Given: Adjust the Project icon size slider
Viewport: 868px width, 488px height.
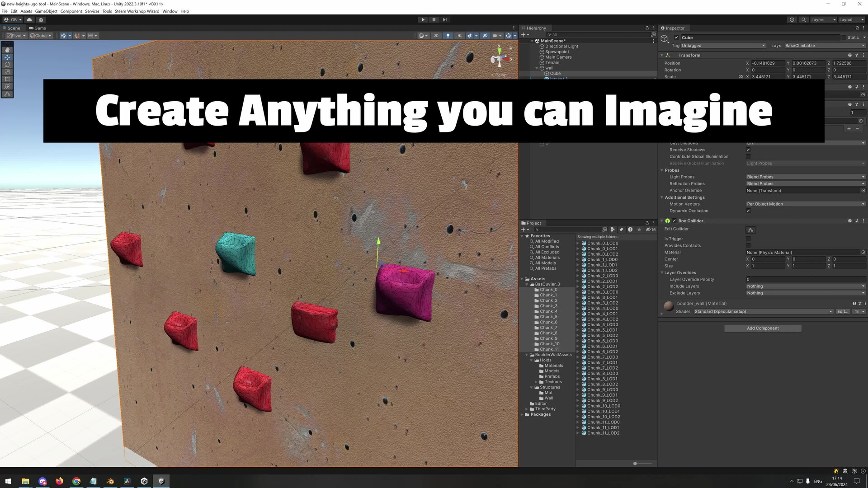Looking at the screenshot, I should (635, 464).
